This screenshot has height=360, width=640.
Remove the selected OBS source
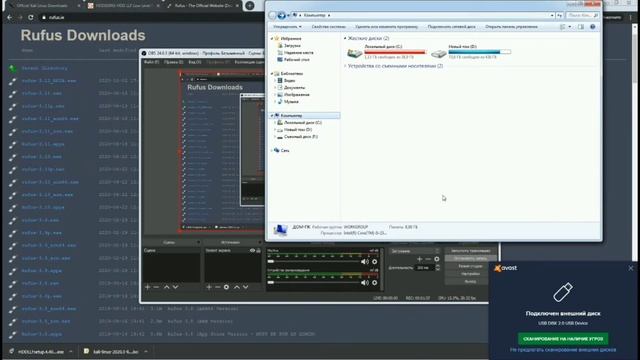218,287
